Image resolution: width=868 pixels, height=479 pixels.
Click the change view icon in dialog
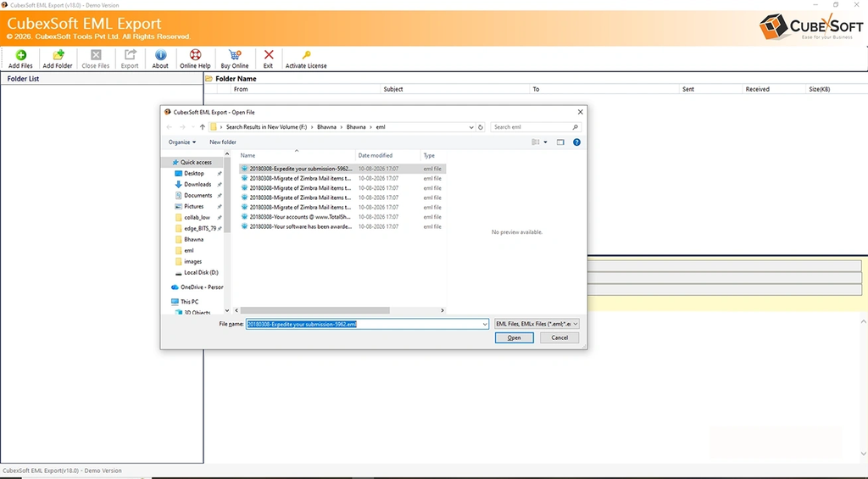[536, 142]
